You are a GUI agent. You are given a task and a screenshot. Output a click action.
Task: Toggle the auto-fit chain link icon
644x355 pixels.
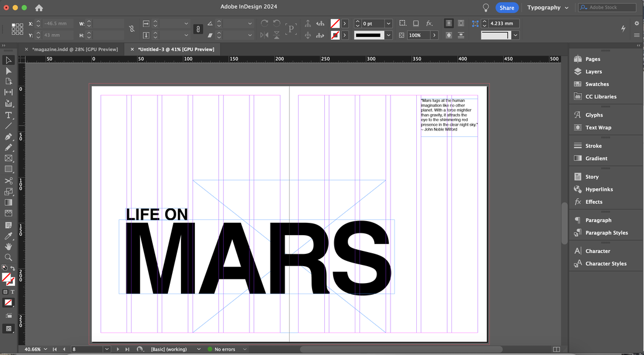point(198,29)
